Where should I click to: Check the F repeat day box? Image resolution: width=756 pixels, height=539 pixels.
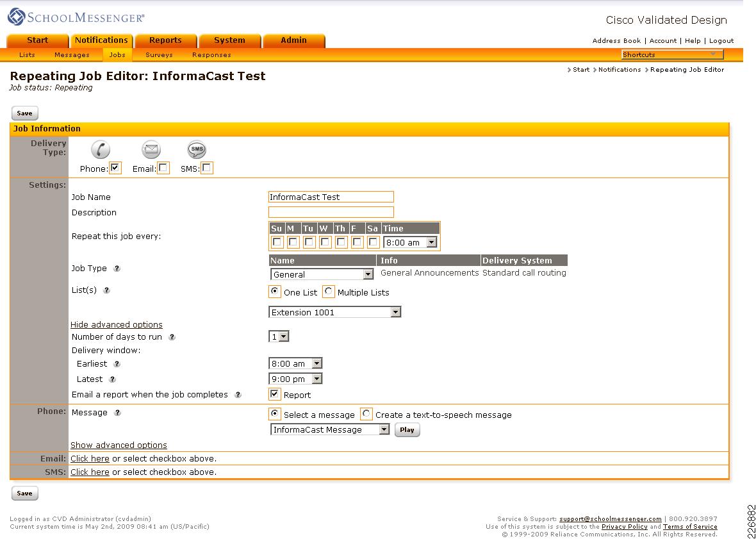pyautogui.click(x=357, y=242)
